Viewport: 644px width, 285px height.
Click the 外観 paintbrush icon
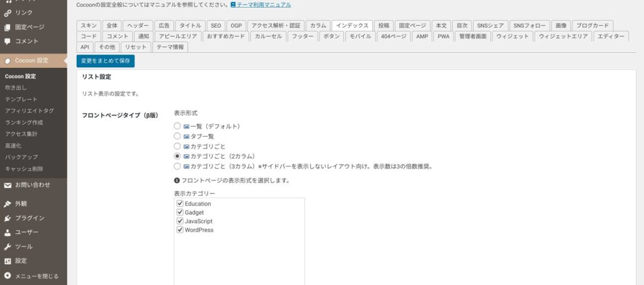8,204
